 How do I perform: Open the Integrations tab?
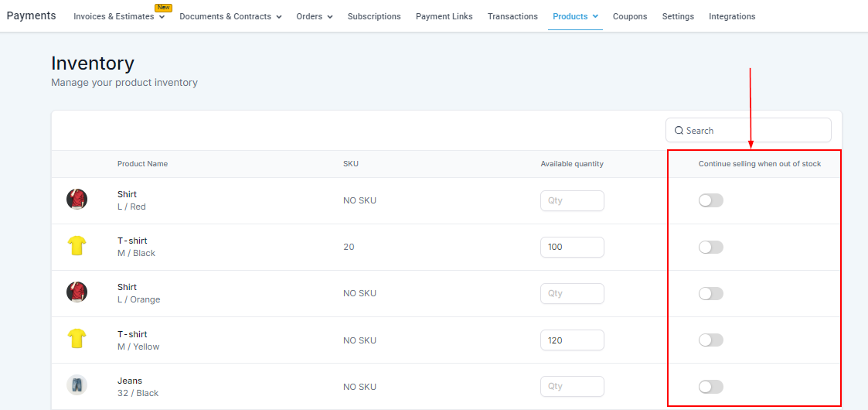click(732, 16)
